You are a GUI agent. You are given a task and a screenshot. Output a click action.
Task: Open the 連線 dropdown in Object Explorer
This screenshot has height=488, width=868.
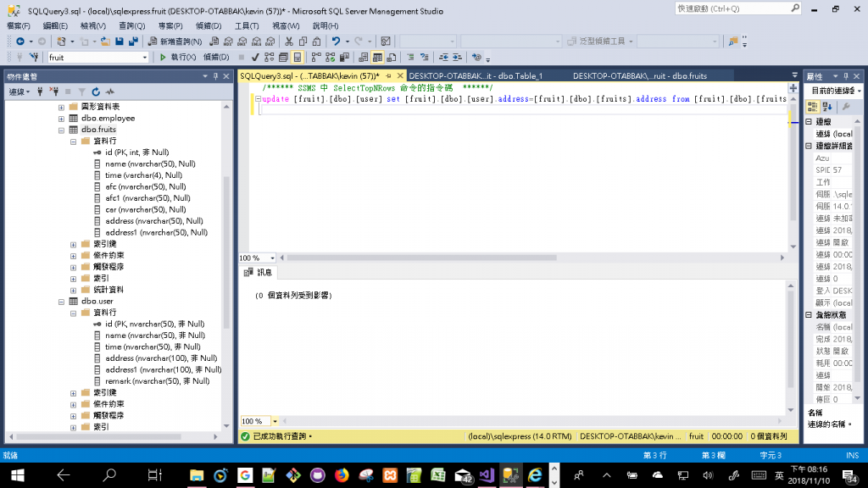(19, 91)
